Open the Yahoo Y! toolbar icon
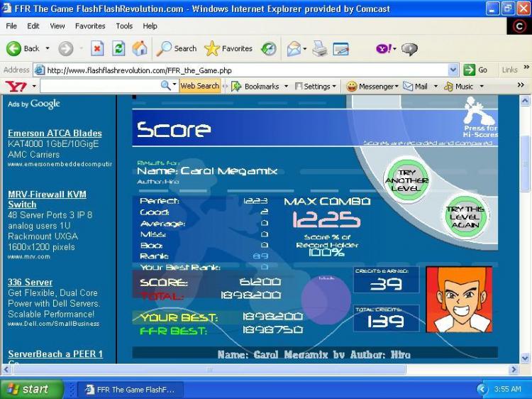The width and height of the screenshot is (532, 399). coord(384,49)
